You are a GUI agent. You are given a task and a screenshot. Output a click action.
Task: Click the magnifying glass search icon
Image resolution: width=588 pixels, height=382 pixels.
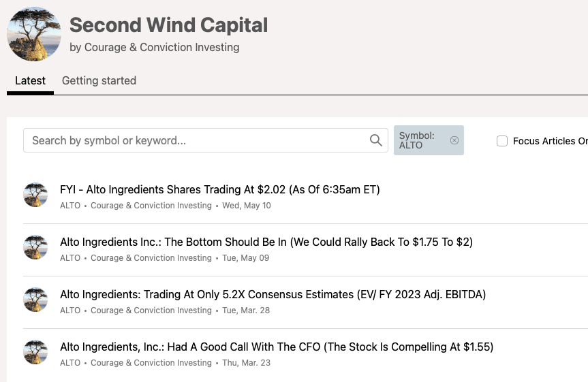(x=375, y=140)
